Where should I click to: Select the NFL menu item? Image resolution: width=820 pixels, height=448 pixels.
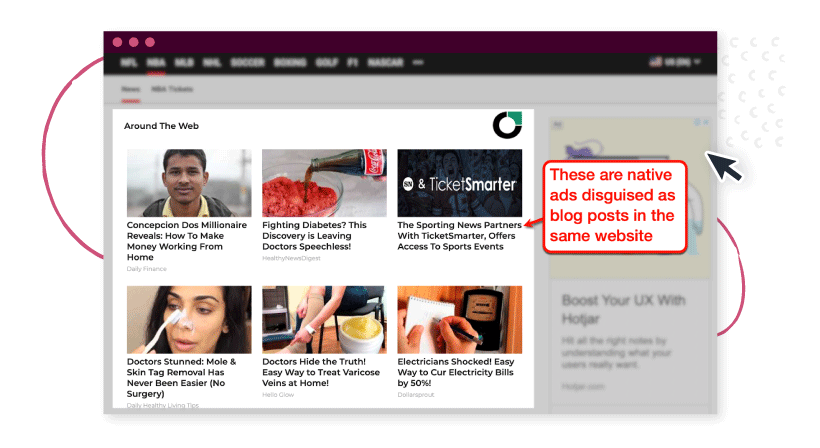(129, 63)
